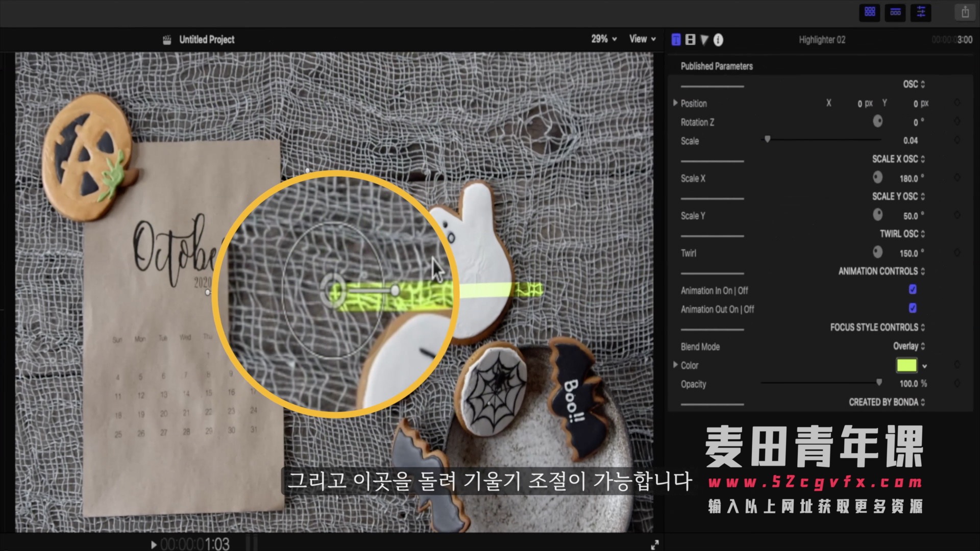The height and width of the screenshot is (551, 980).
Task: Open the SCALE Y OSC popup menu
Action: [898, 196]
